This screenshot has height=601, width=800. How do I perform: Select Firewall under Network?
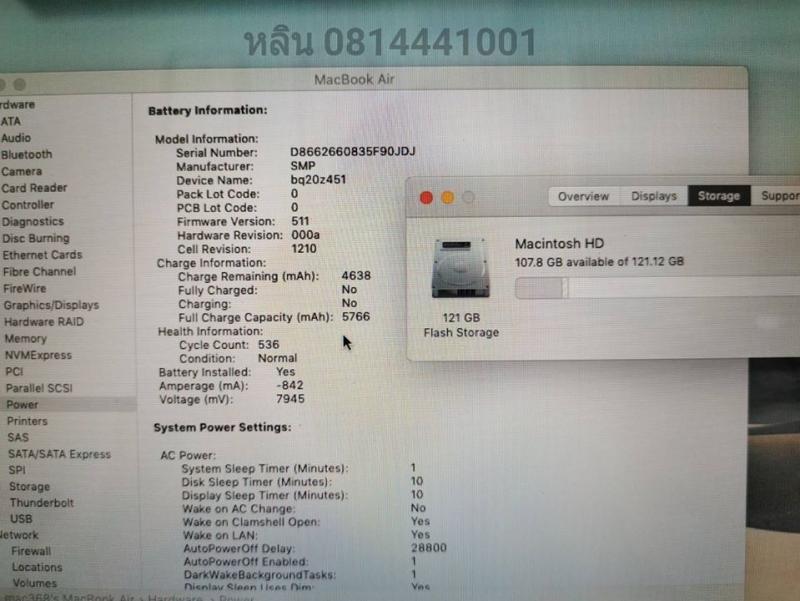tap(31, 551)
